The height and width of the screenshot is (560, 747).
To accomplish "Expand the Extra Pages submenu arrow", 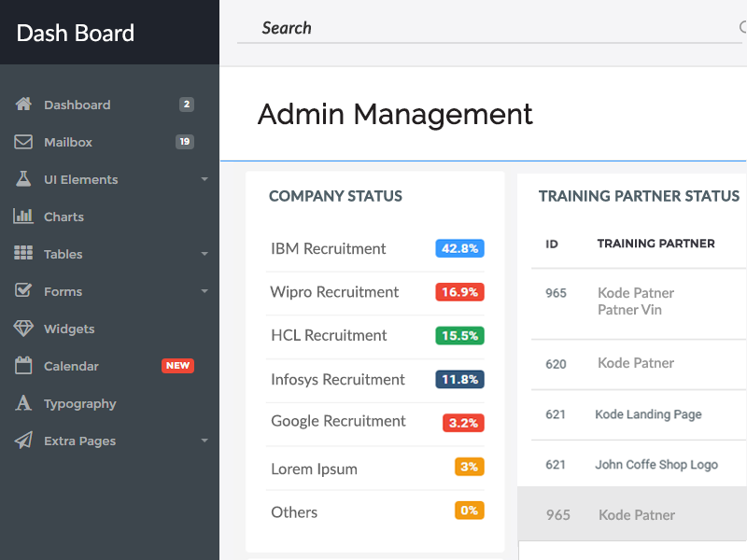I will [x=204, y=441].
